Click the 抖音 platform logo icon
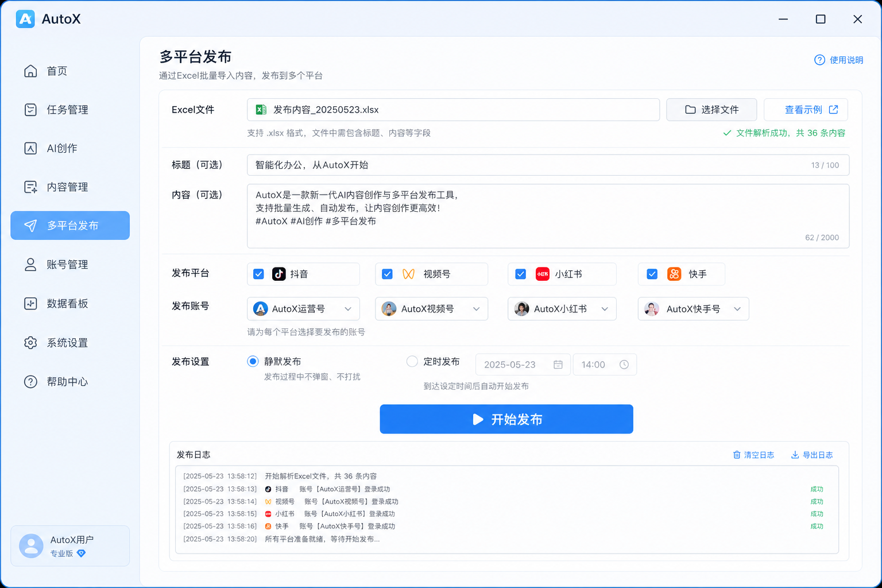882x588 pixels. pos(279,274)
